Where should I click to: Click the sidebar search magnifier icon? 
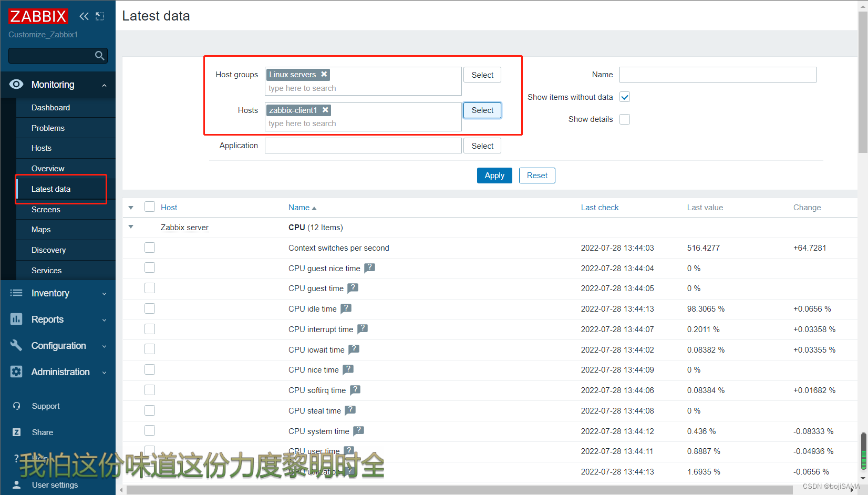click(x=99, y=56)
